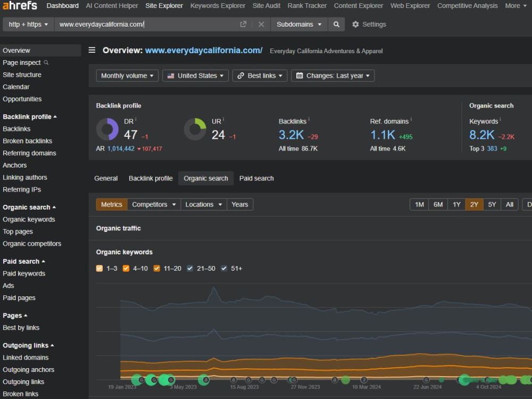Click the search magnifier button
This screenshot has height=399, width=532.
pos(336,24)
